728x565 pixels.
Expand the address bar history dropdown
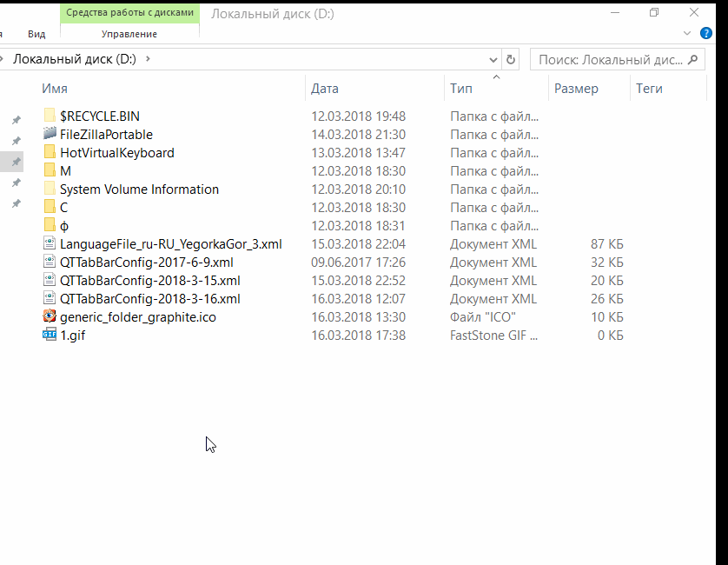click(x=493, y=59)
